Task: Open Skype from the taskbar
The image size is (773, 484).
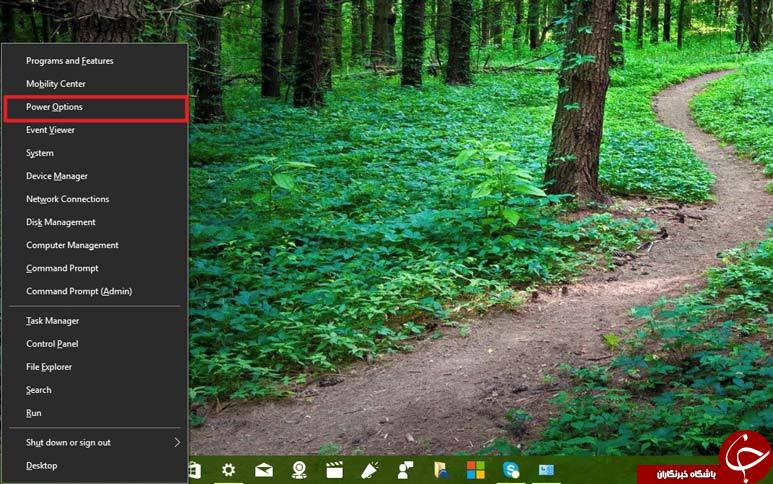Action: point(511,470)
